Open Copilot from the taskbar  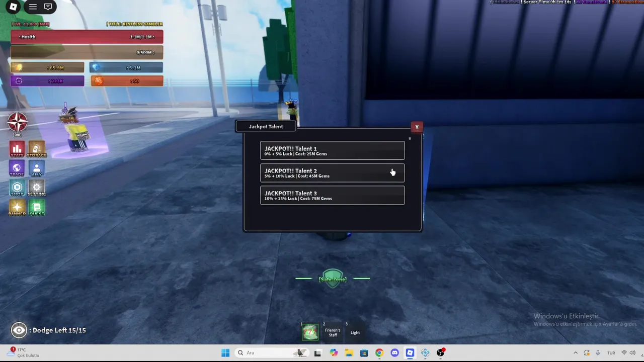[x=333, y=353]
